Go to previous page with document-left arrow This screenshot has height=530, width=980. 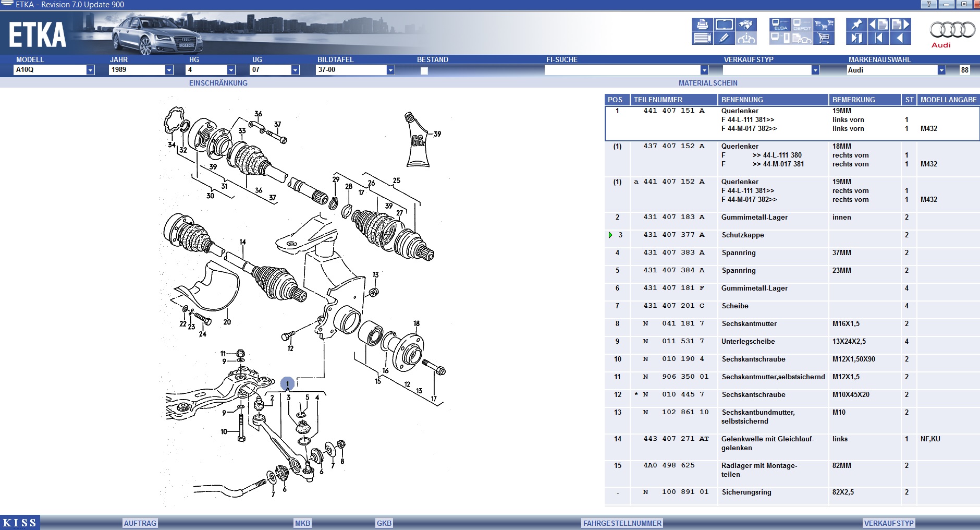click(878, 25)
